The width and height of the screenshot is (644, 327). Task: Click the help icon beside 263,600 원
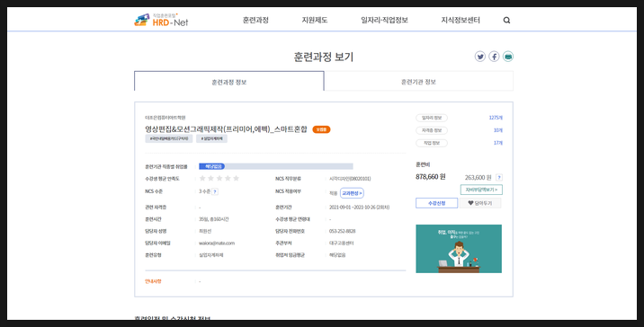(x=499, y=178)
